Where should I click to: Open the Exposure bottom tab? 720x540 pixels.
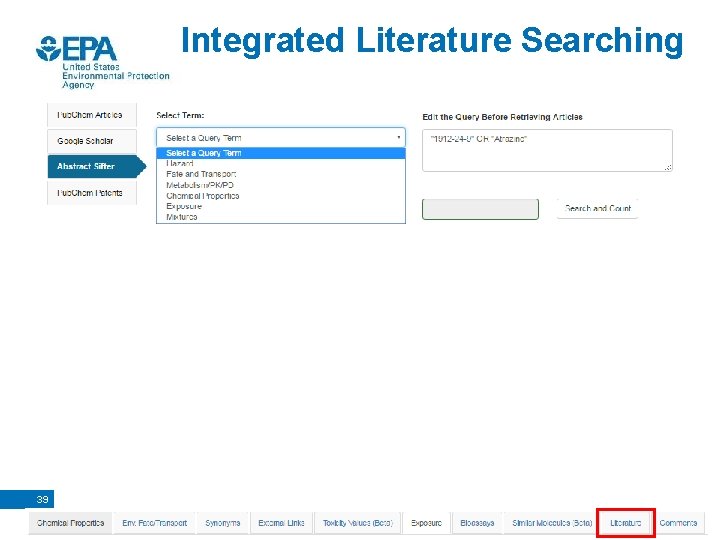(x=426, y=523)
